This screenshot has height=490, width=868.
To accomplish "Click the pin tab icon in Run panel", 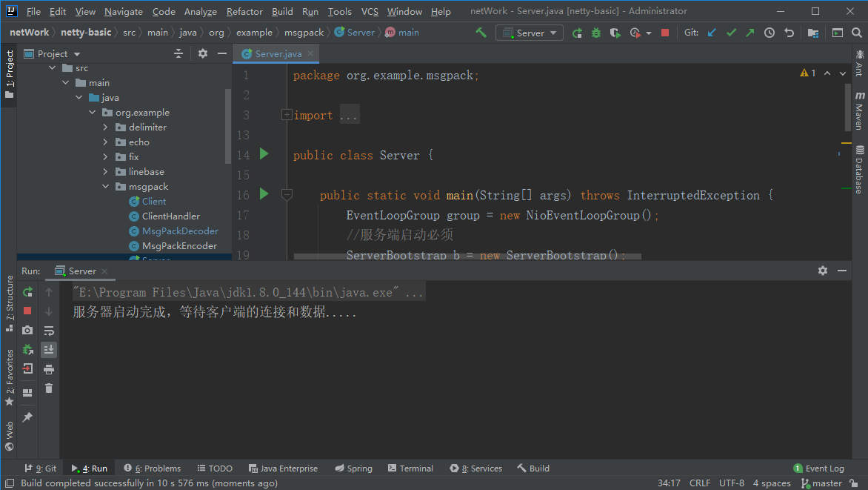I will pyautogui.click(x=27, y=417).
